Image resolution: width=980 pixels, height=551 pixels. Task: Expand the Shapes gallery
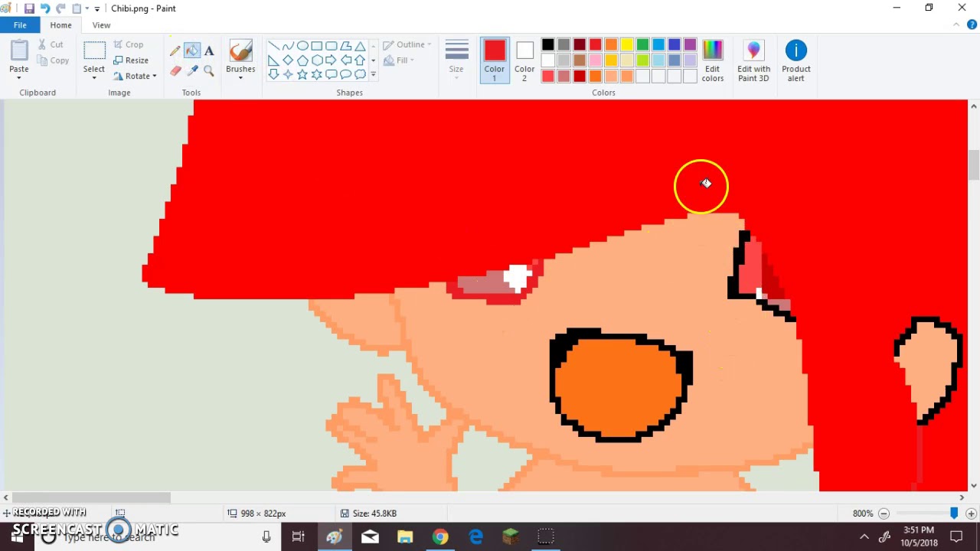click(374, 74)
